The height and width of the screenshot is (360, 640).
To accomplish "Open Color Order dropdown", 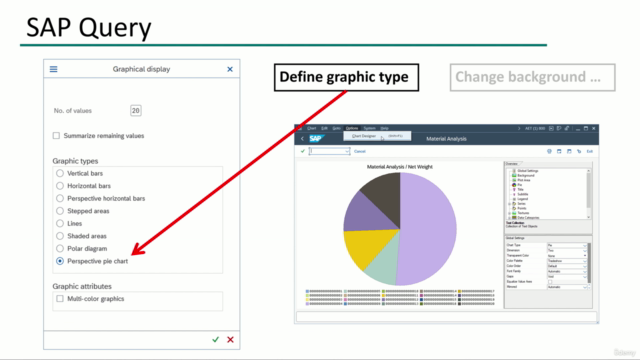I will tap(584, 266).
